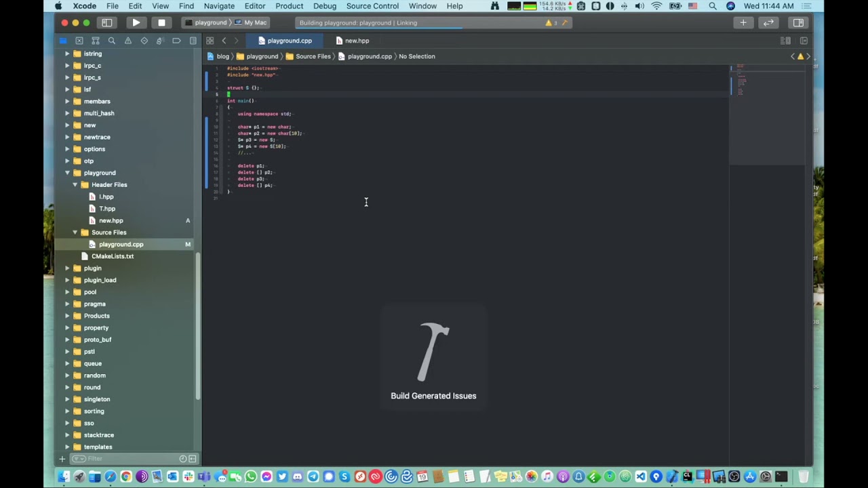The height and width of the screenshot is (488, 868).
Task: Open the code review arrows button
Action: [768, 22]
